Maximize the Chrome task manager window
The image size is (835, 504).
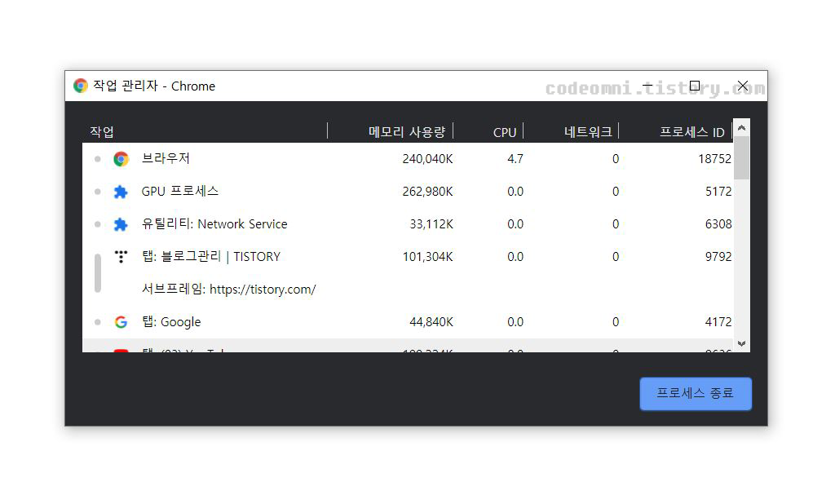coord(695,86)
